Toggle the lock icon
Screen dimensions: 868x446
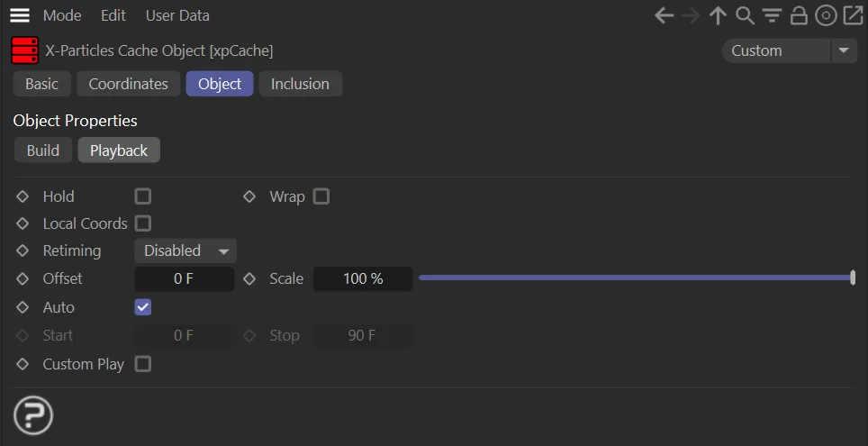799,15
